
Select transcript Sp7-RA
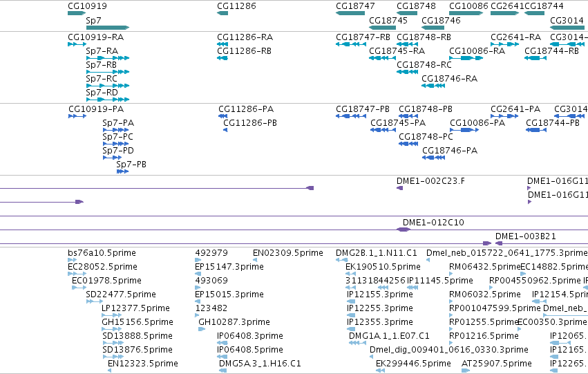point(102,51)
